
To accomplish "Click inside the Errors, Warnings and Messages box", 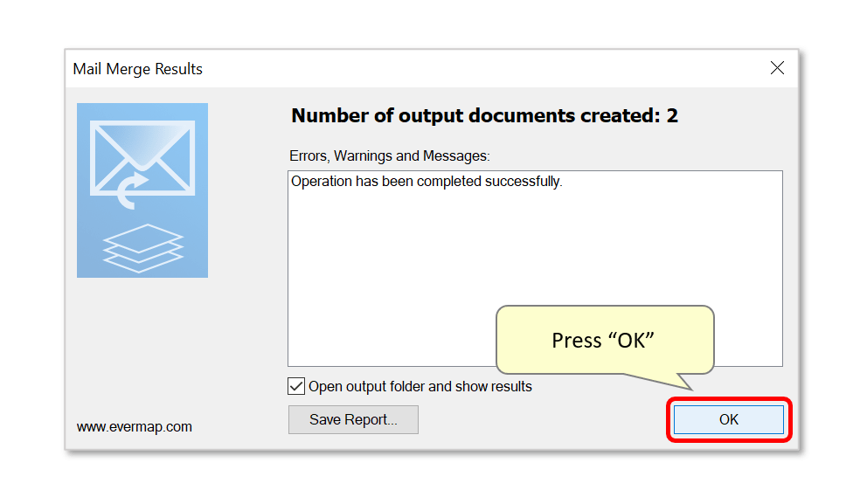I will [535, 268].
